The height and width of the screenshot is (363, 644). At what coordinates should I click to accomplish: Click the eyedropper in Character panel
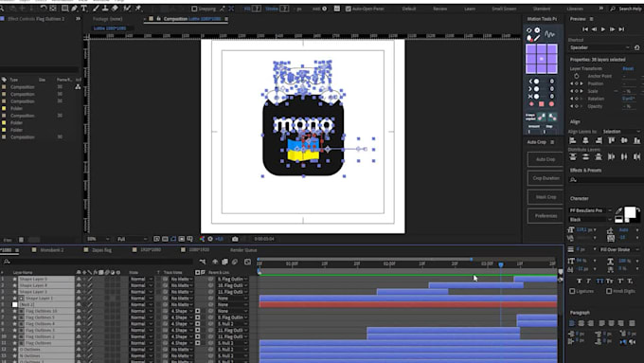(618, 211)
